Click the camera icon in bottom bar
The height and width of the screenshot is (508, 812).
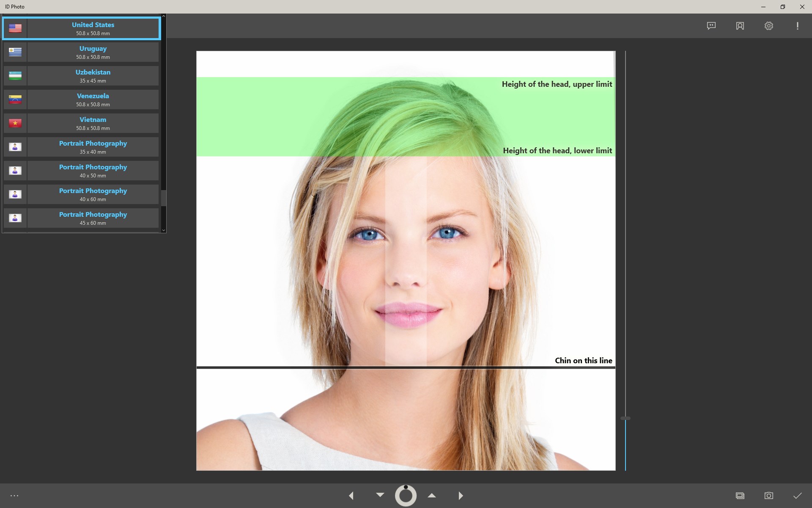pos(768,495)
